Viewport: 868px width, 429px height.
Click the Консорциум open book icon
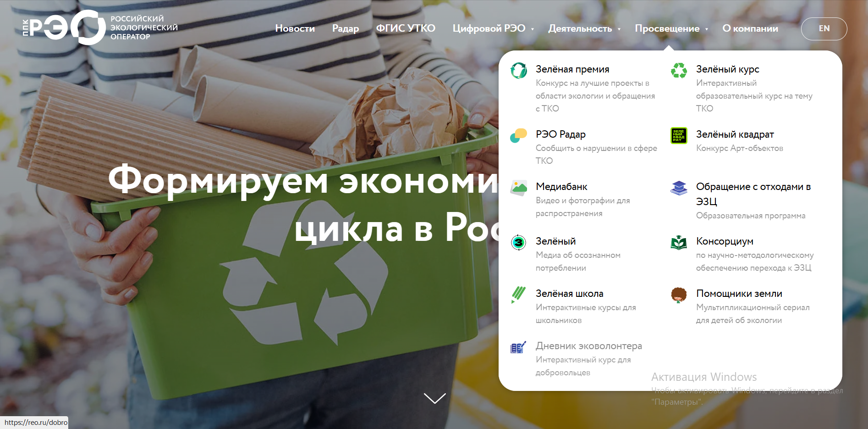[x=679, y=242]
